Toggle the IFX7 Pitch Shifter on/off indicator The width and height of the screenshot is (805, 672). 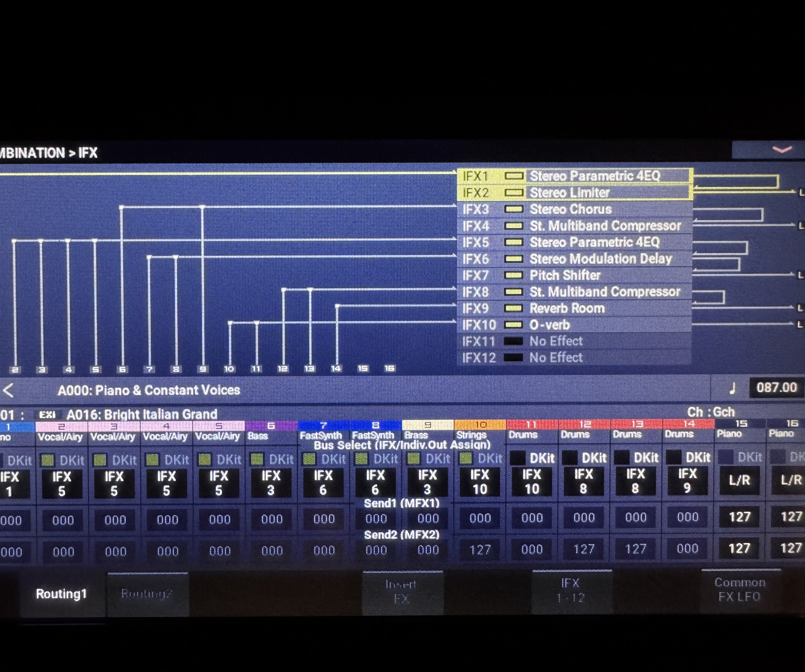click(x=514, y=275)
